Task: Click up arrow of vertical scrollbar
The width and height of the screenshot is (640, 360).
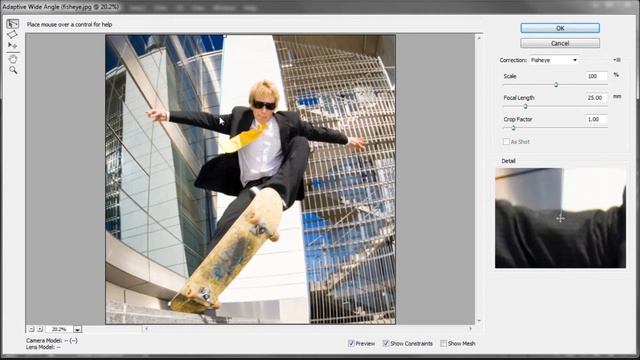Action: (479, 38)
